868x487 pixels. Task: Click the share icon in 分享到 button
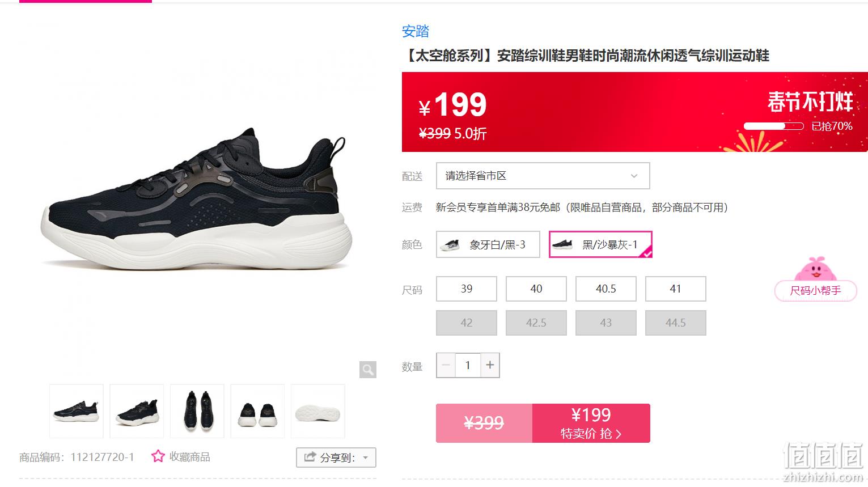click(310, 457)
